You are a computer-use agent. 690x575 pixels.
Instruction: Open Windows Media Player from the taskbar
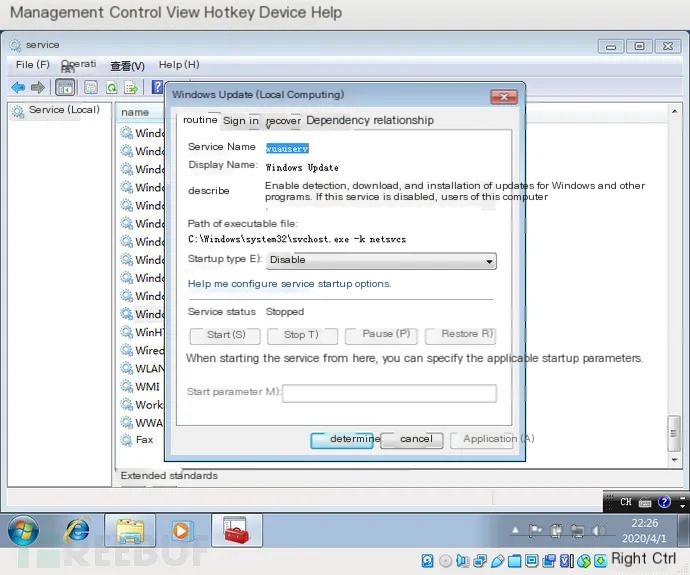[x=181, y=531]
